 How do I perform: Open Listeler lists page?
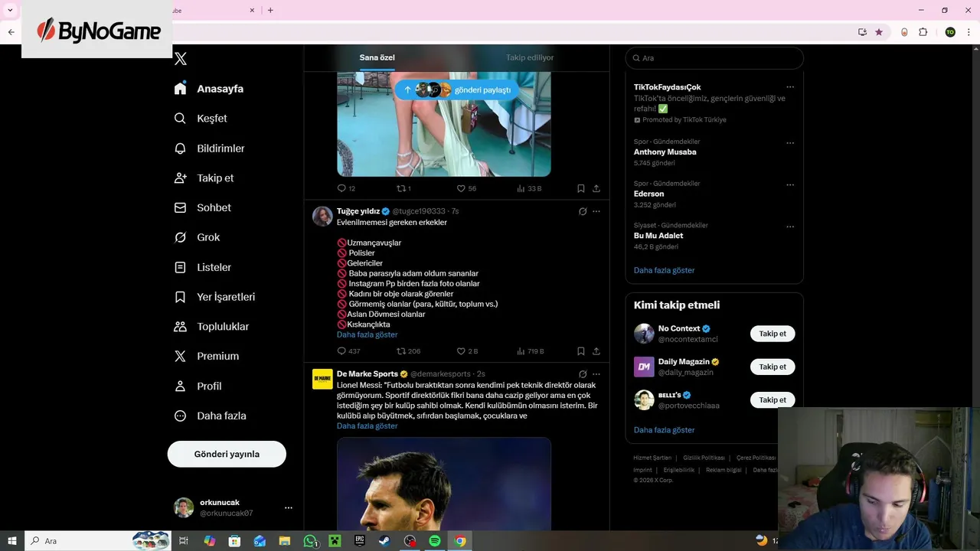pos(202,267)
